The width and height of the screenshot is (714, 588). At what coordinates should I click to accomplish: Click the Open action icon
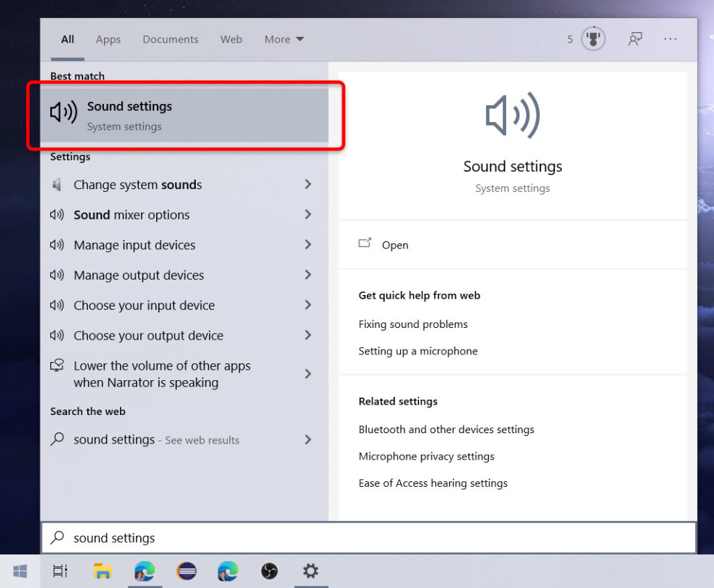pos(365,243)
